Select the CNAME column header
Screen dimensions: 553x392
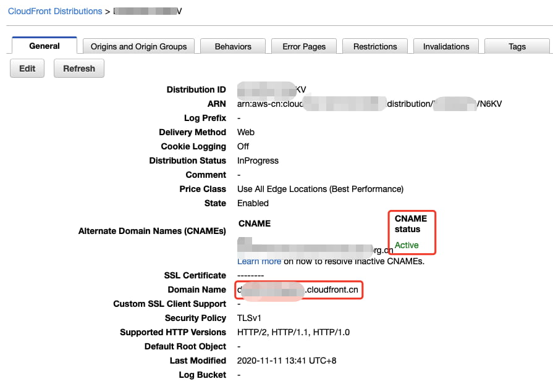tap(255, 223)
